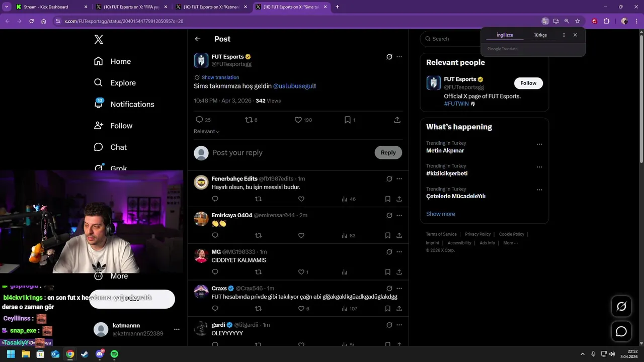Click Show more under What's happening
The width and height of the screenshot is (644, 362).
[440, 214]
